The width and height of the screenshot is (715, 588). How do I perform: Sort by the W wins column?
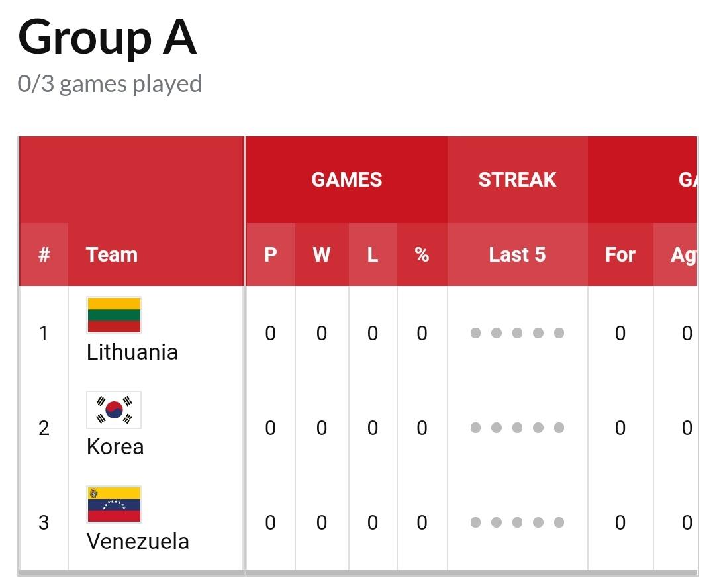point(322,254)
